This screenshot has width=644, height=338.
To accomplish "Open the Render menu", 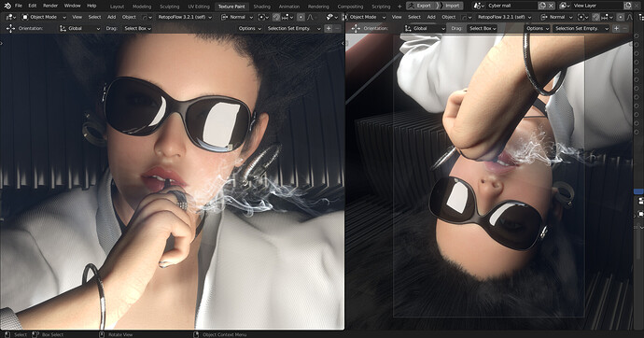I will pos(50,6).
